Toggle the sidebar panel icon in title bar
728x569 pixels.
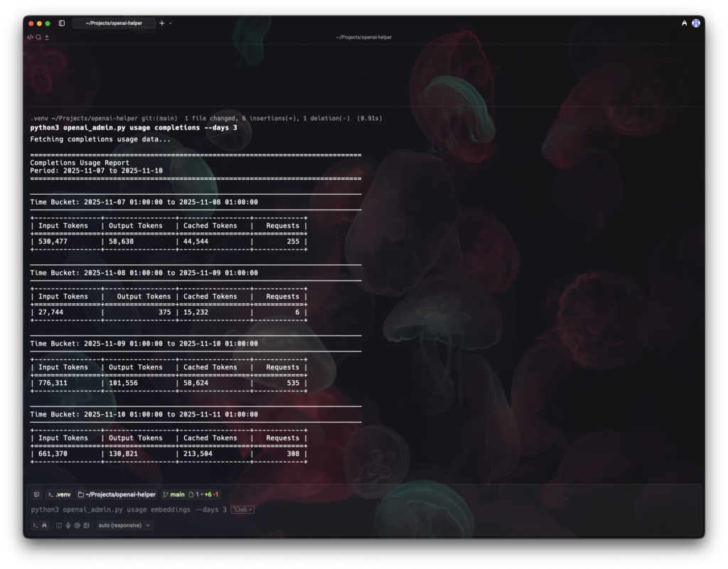coord(62,23)
